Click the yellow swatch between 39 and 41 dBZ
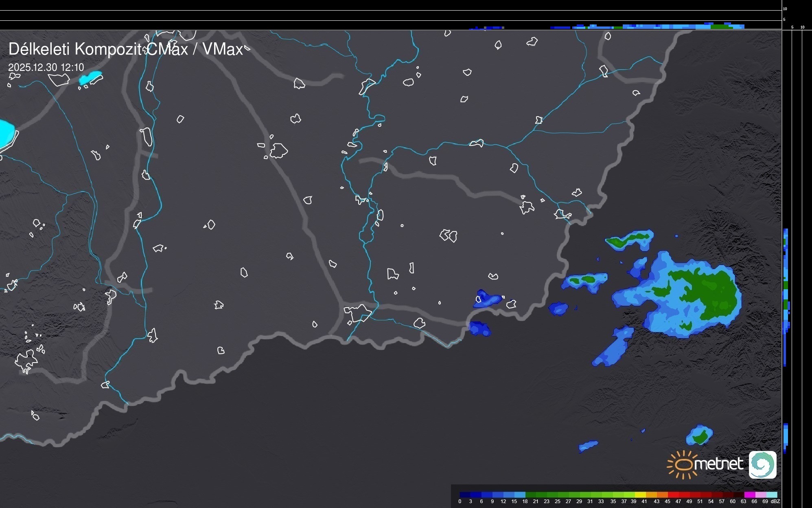The height and width of the screenshot is (508, 812). point(640,495)
